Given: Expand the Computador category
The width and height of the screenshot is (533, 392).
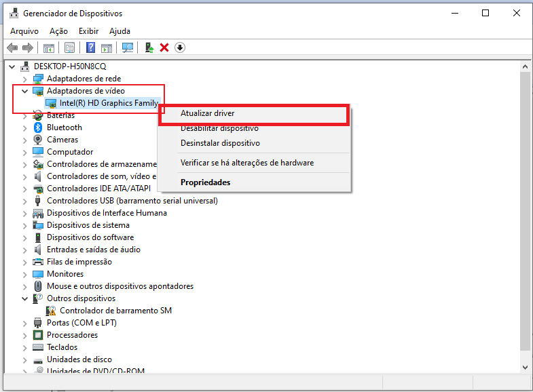Looking at the screenshot, I should (x=24, y=153).
